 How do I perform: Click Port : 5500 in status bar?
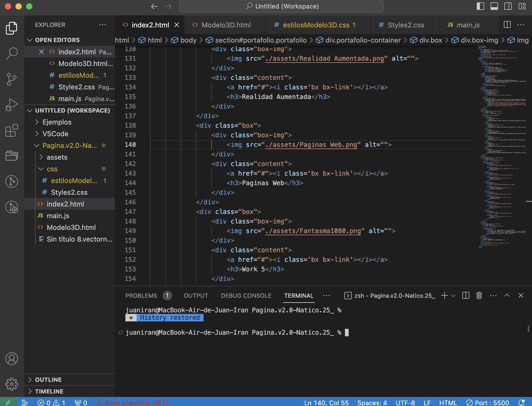[x=488, y=403]
